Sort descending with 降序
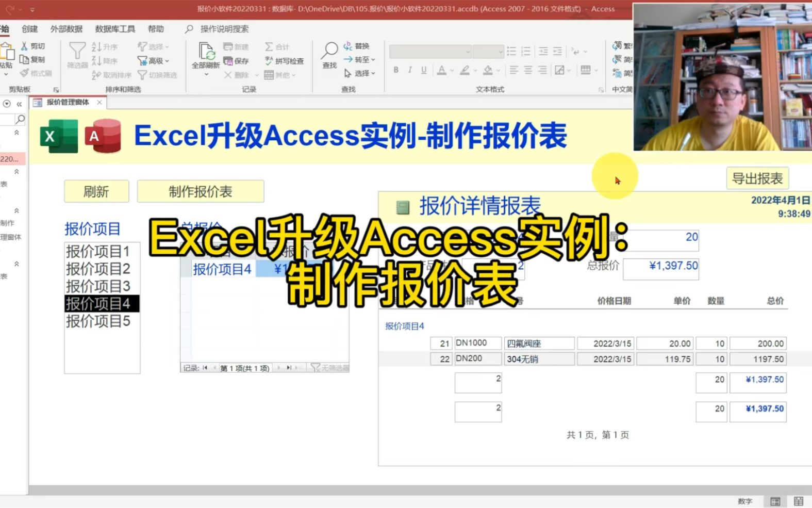The height and width of the screenshot is (508, 812). click(105, 60)
